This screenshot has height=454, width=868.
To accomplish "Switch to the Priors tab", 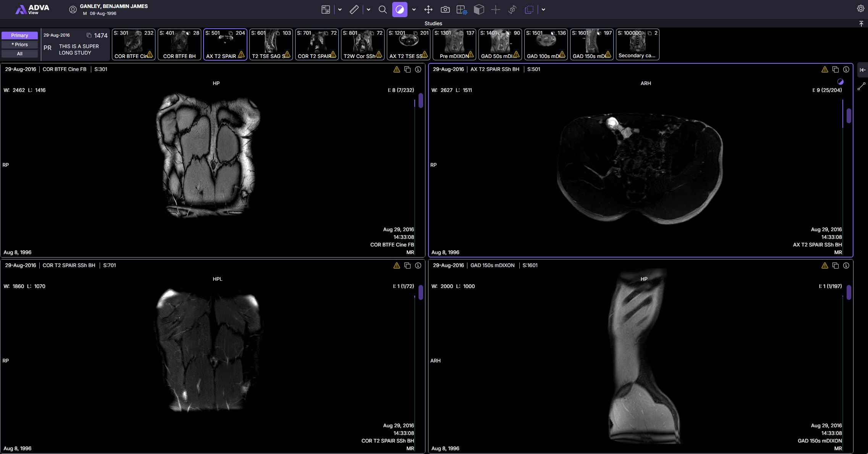I will pos(19,45).
